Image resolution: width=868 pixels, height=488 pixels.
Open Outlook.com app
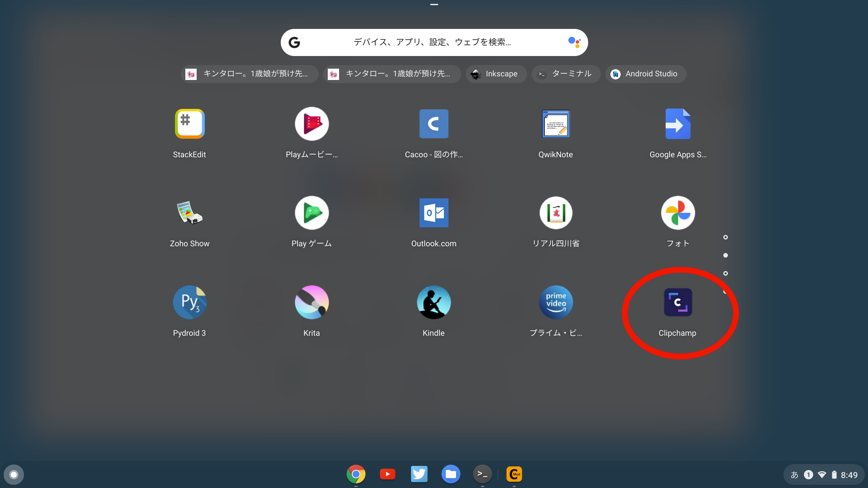coord(434,213)
